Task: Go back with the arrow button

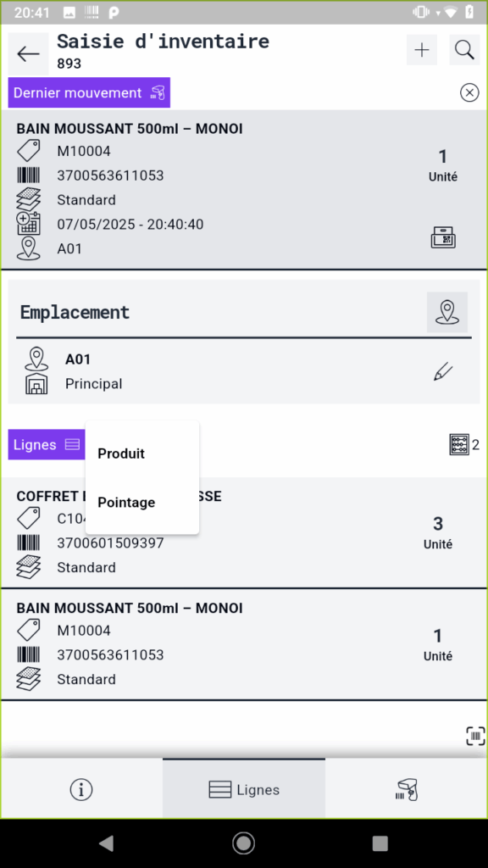Action: (x=28, y=53)
